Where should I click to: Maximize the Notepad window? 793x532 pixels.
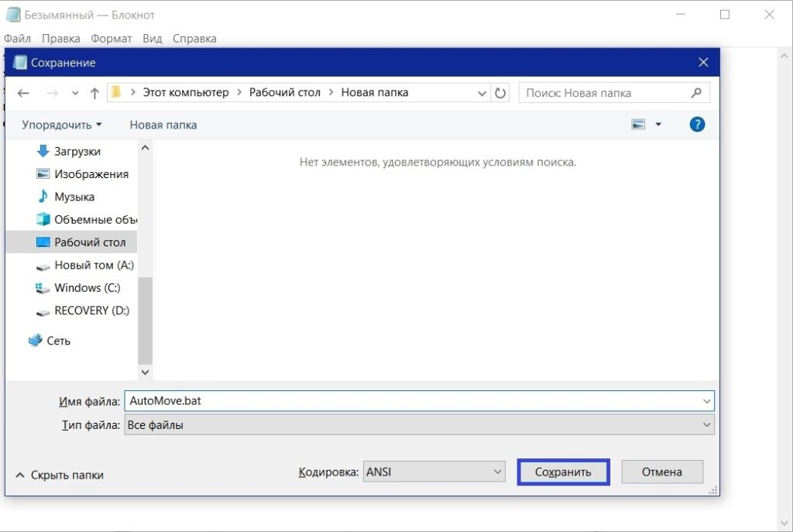coord(725,15)
